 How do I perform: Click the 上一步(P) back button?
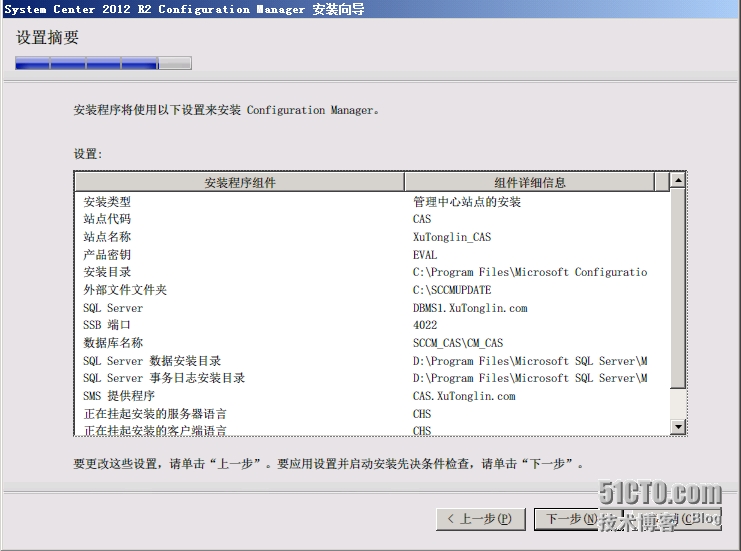pyautogui.click(x=481, y=519)
